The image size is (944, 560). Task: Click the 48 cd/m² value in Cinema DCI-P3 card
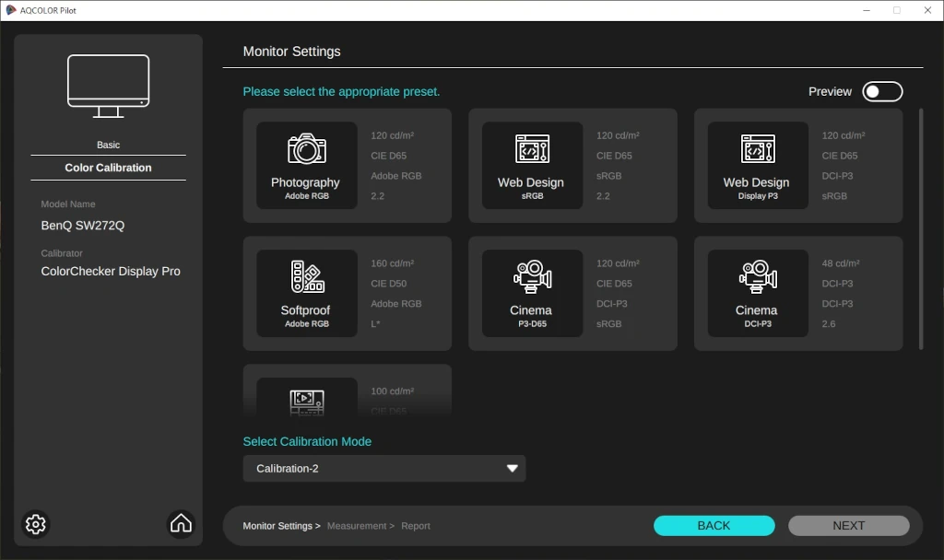pos(841,263)
